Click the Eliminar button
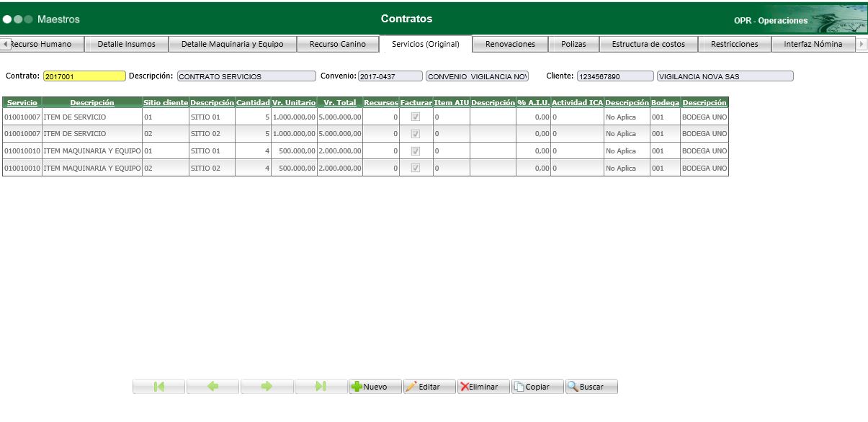Image resolution: width=868 pixels, height=422 pixels. click(x=483, y=387)
